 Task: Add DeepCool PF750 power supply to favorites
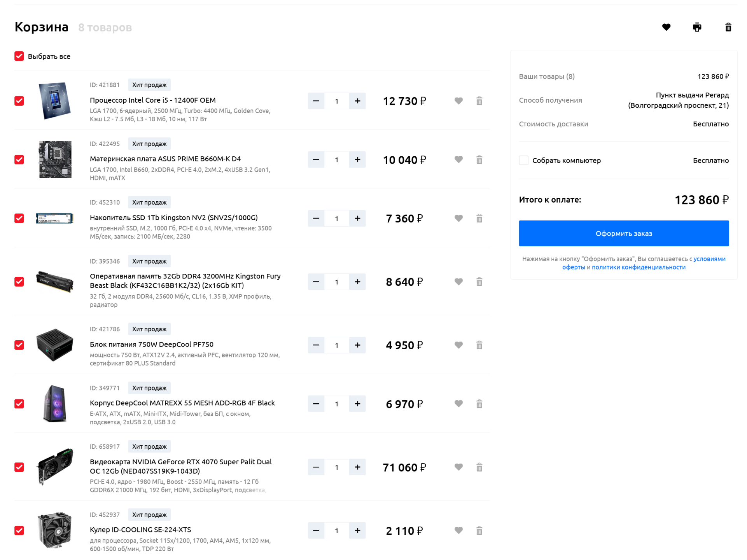pos(458,345)
